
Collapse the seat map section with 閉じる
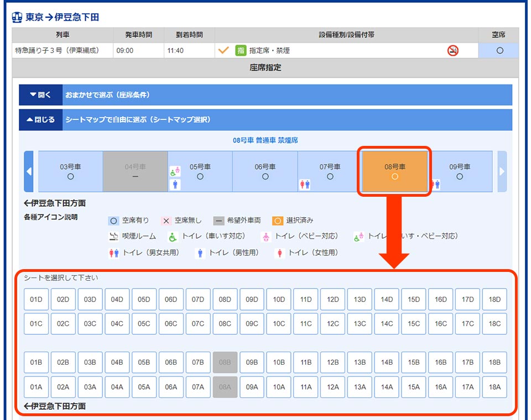point(40,119)
